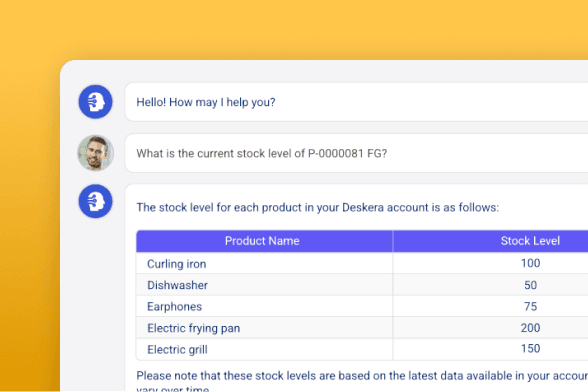The height and width of the screenshot is (392, 588).
Task: Select the Electric grill row
Action: pos(362,349)
